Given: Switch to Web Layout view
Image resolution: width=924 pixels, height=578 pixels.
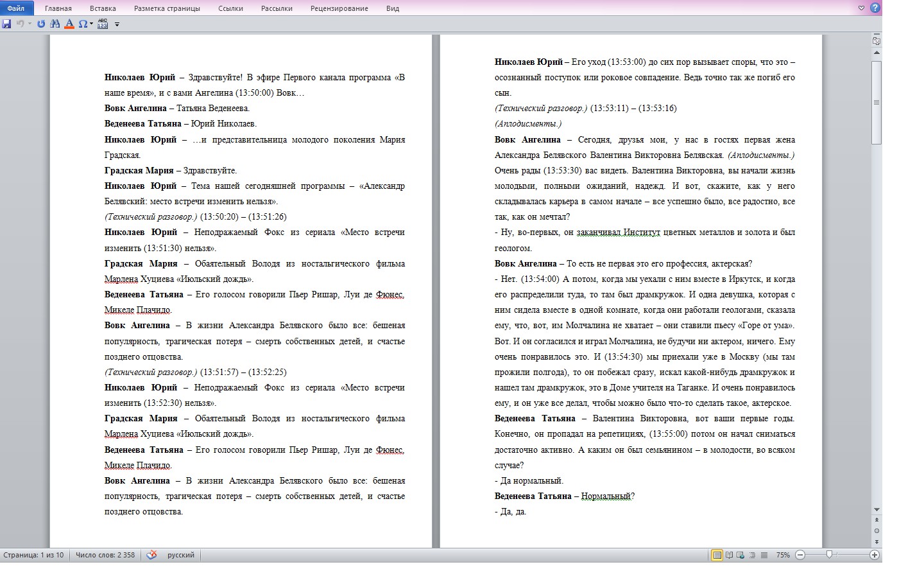Looking at the screenshot, I should point(740,555).
